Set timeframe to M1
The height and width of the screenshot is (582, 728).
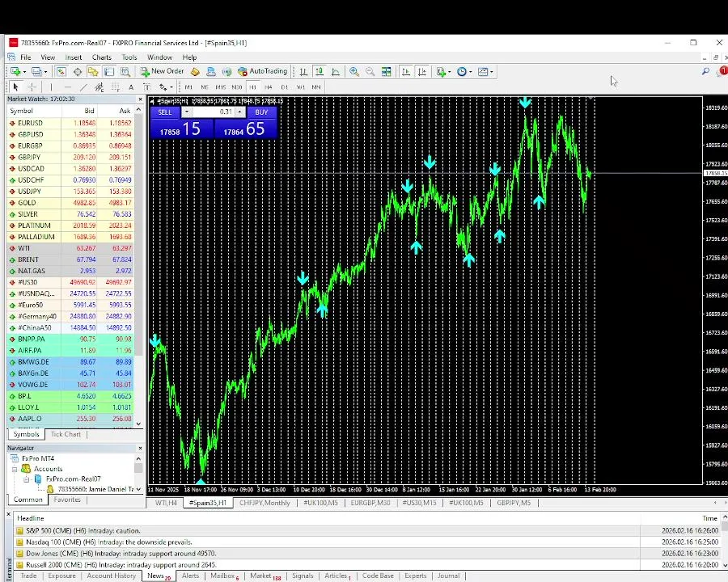tap(188, 86)
